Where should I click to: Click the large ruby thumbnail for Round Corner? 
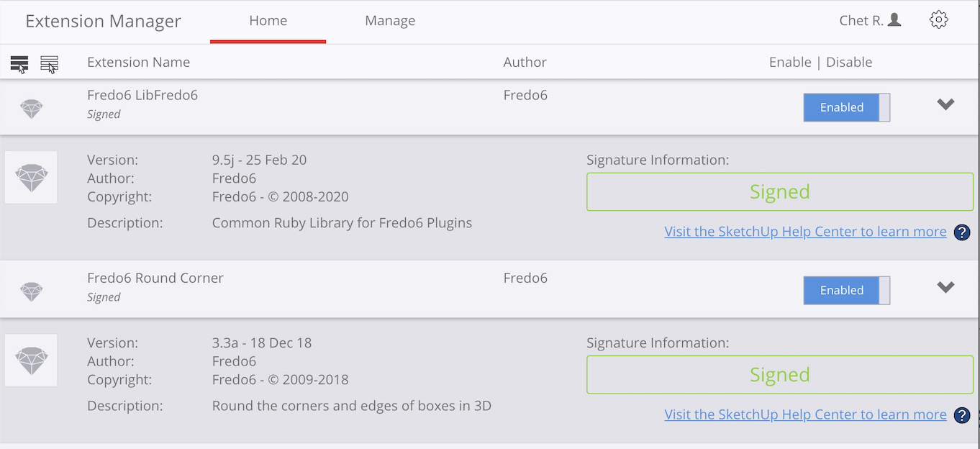coord(31,360)
